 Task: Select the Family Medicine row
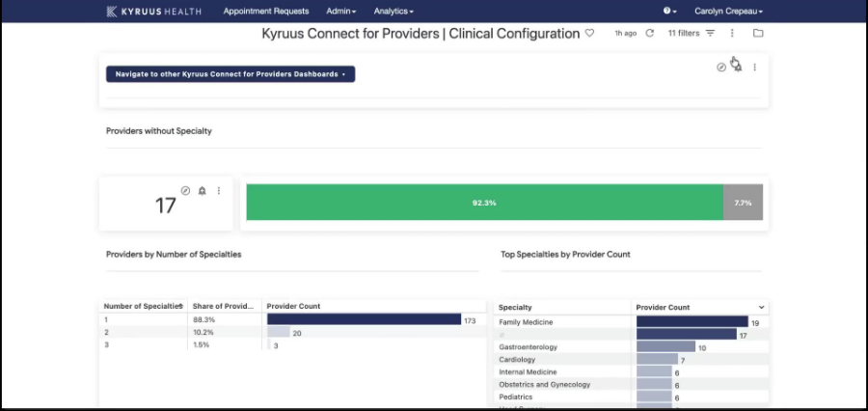coord(631,322)
